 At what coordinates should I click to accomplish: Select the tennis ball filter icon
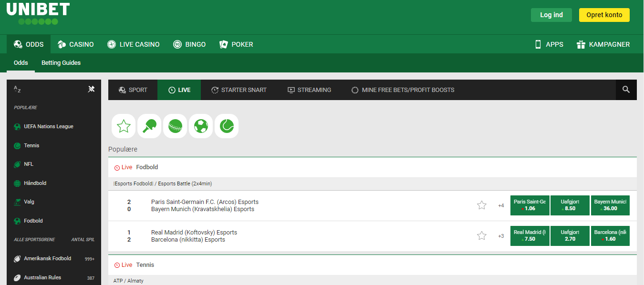(x=227, y=126)
